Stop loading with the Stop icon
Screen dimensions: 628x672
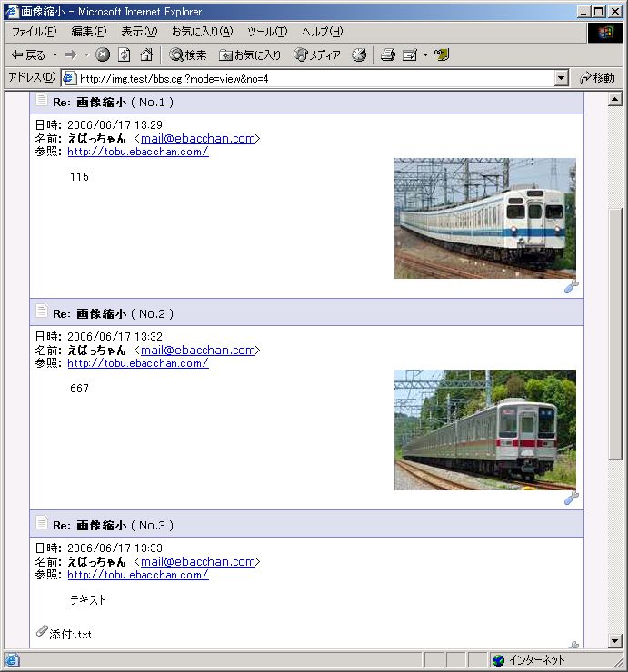click(103, 54)
